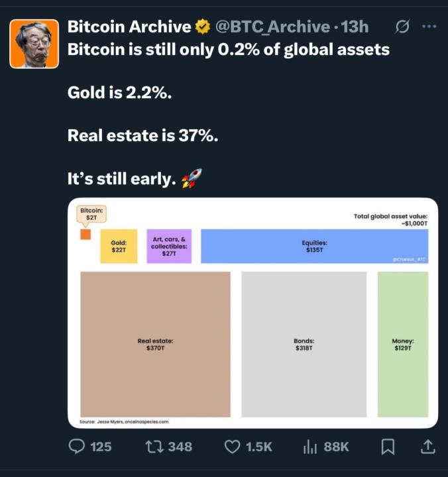Click the orange Bitcoin square
Viewport: 448px width, 477px height.
(85, 235)
